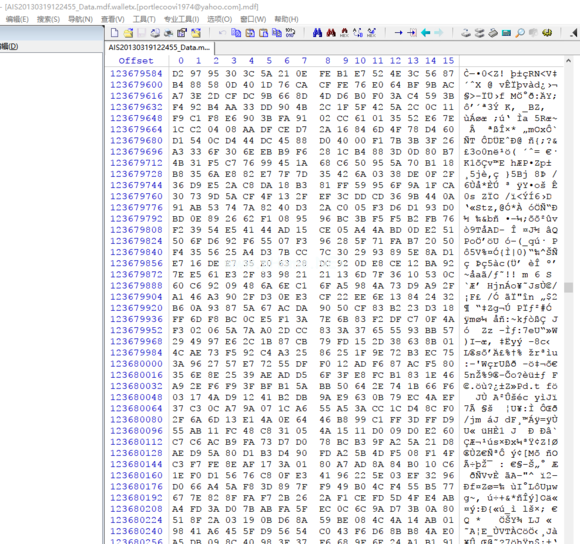The image size is (580, 544).
Task: Click hex byte D2 at offset 123679584
Action: [178, 74]
